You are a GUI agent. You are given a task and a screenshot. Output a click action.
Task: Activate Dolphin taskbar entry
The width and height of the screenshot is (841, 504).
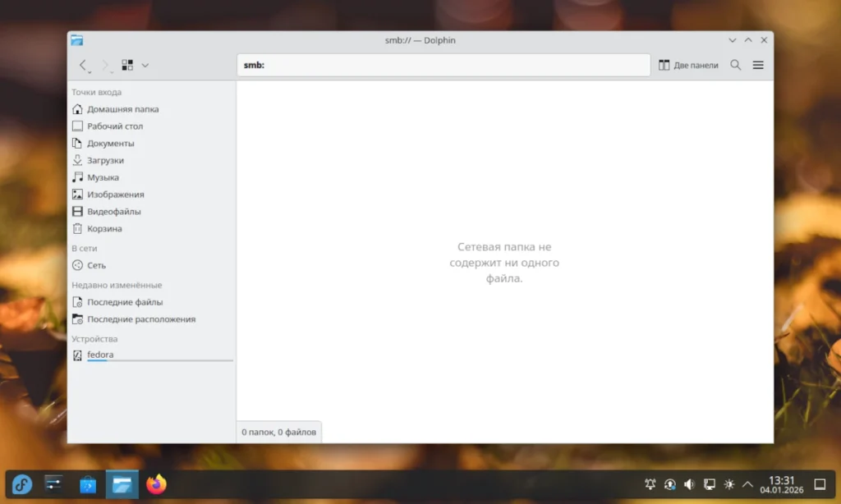pyautogui.click(x=122, y=484)
